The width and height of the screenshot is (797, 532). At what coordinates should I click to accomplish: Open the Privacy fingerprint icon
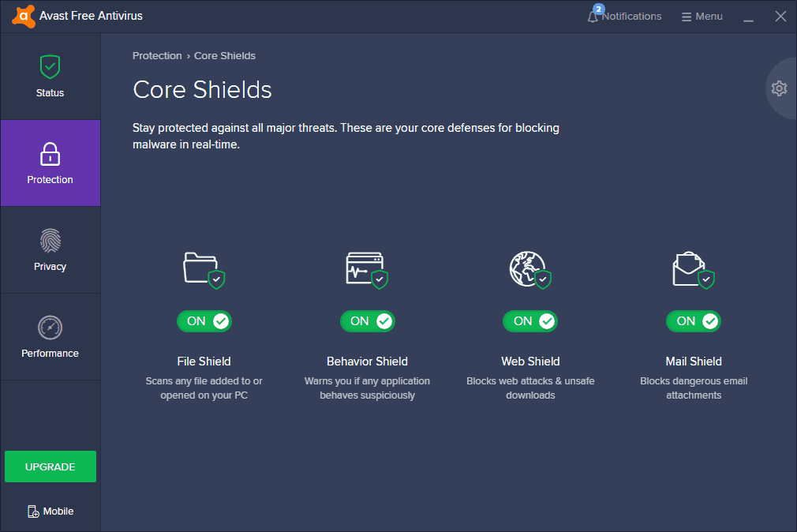pos(50,241)
